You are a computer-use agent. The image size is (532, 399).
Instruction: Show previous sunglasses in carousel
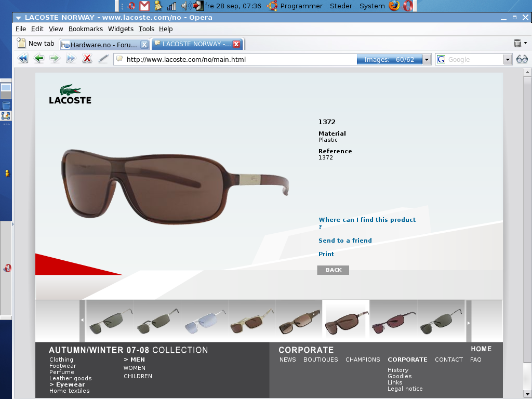pos(82,320)
